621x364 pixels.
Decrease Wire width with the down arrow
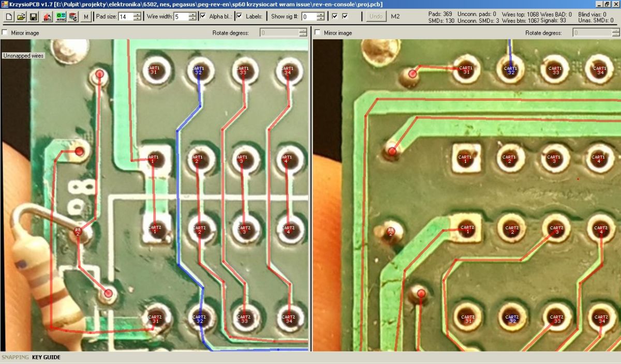pos(193,19)
